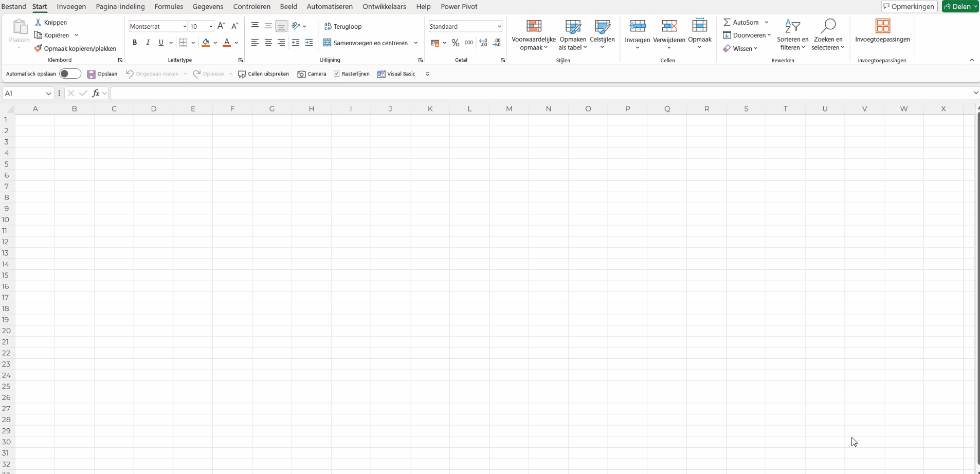Open Invoegtoepassingen add-ins

click(x=882, y=31)
